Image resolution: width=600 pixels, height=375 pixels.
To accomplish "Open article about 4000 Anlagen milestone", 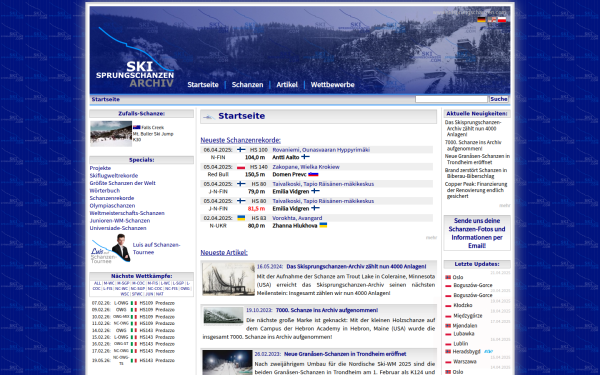I will [356, 266].
